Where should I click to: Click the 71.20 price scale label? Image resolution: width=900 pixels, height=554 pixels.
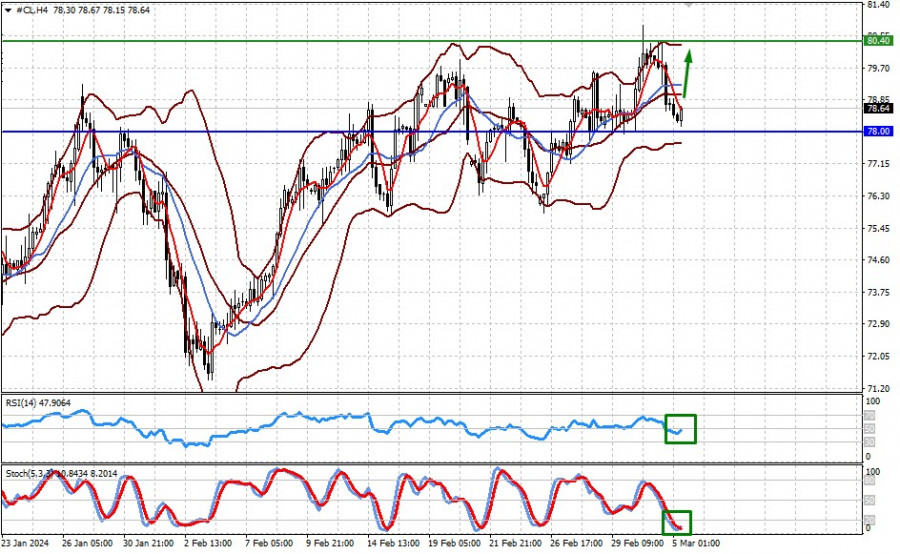(878, 389)
